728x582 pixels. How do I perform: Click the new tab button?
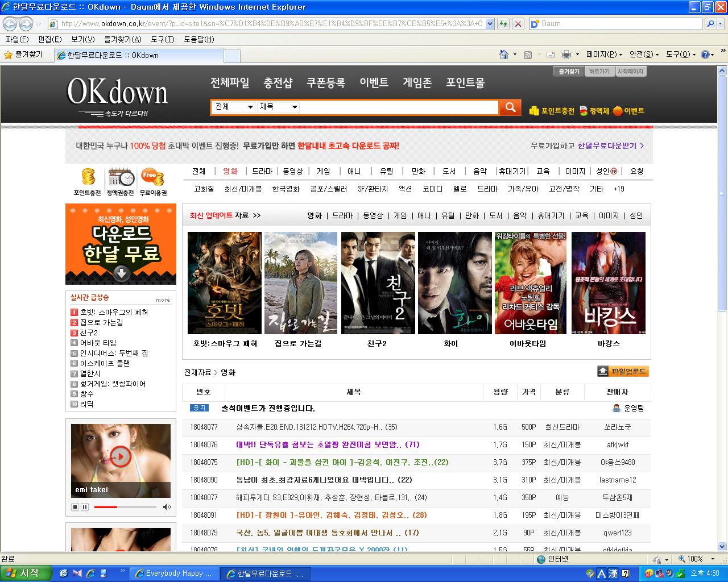[231, 55]
